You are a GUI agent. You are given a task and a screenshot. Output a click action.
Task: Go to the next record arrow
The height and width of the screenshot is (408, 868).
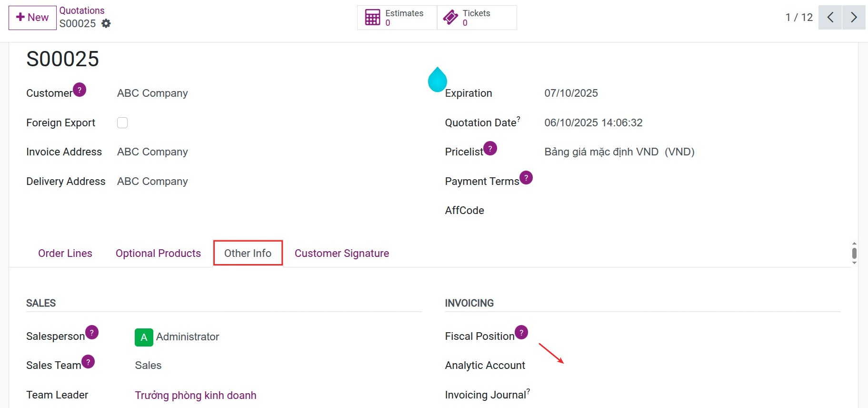coord(854,18)
